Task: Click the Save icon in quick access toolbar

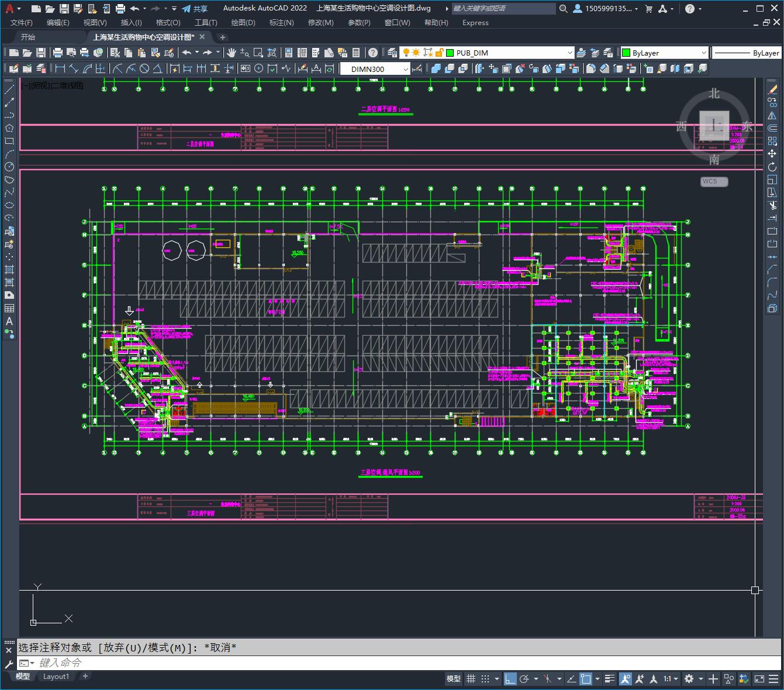Action: tap(64, 9)
